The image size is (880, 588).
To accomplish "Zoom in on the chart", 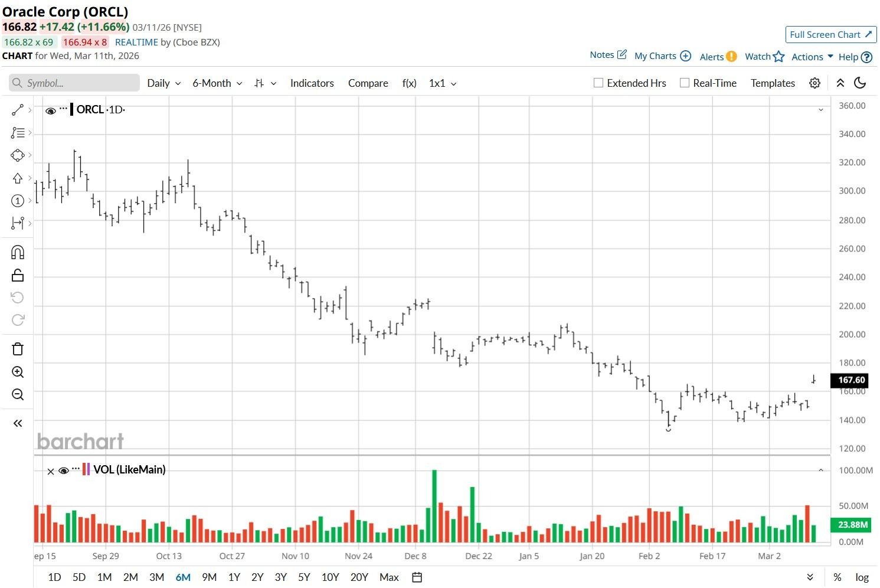I will pos(18,372).
